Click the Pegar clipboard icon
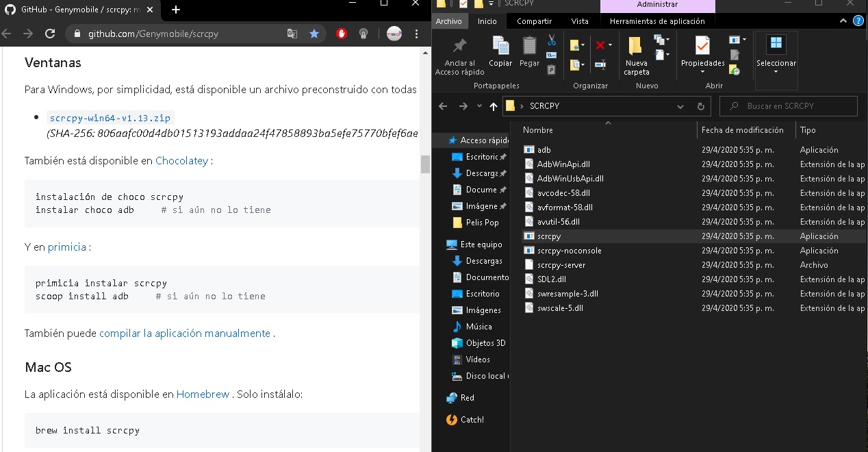 point(529,46)
